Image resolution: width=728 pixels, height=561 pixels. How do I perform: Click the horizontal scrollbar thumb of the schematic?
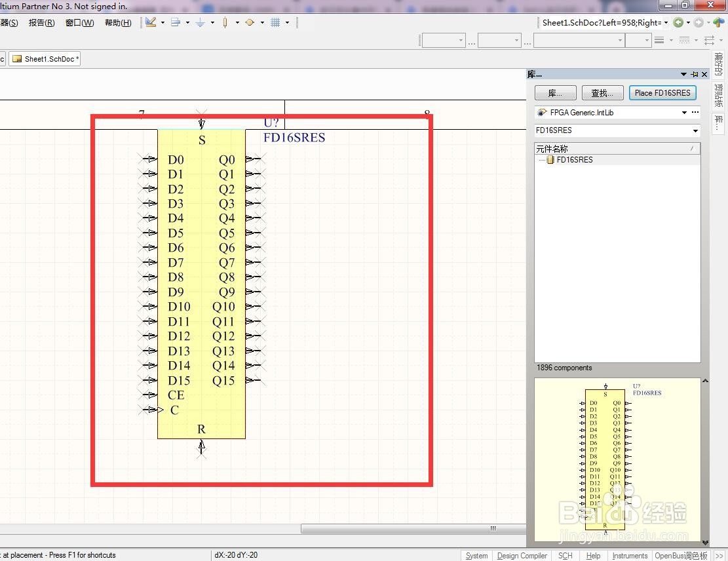(x=413, y=528)
